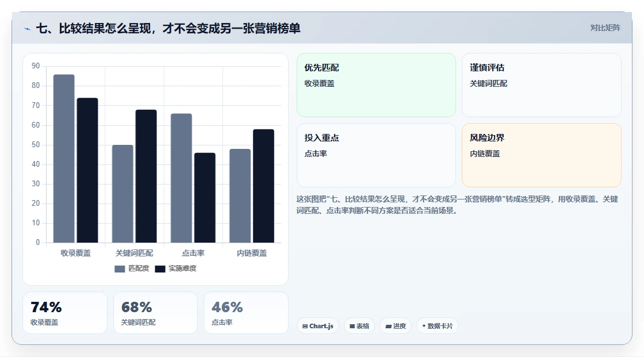Click the 实施难度 legend label
Viewport: 644px width, 357px height.
[182, 268]
